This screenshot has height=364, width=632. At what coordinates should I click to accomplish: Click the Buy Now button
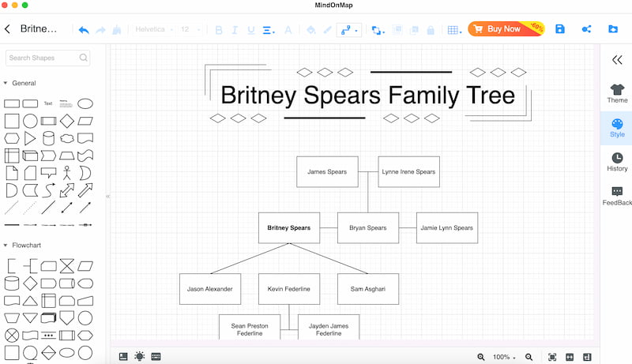coord(506,29)
